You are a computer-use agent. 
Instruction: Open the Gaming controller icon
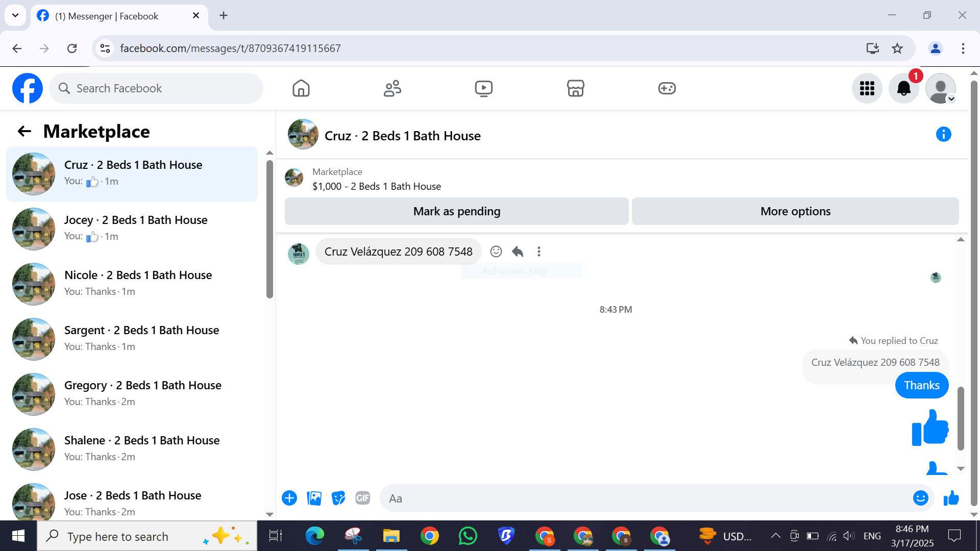[667, 88]
